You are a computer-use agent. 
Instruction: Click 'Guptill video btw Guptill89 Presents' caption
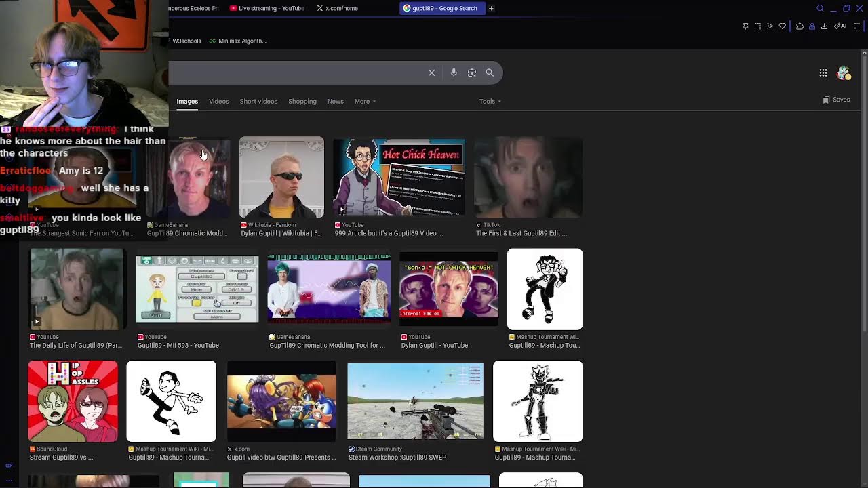click(x=281, y=457)
